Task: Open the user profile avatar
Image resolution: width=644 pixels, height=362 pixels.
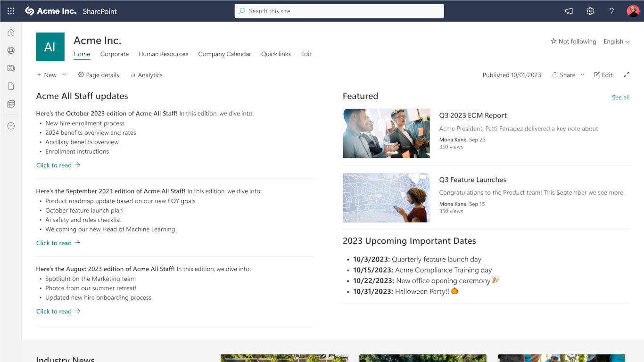Action: [x=633, y=11]
